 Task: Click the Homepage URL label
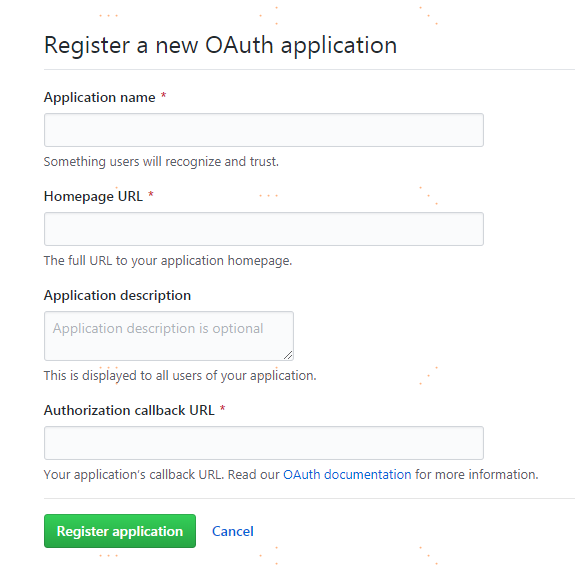(93, 196)
